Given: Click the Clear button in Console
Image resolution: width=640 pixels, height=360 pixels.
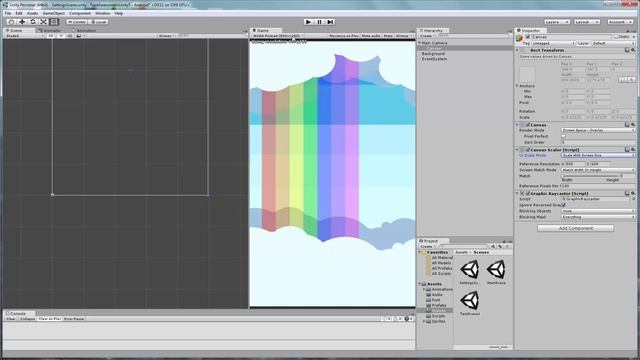Looking at the screenshot, I should [11, 319].
